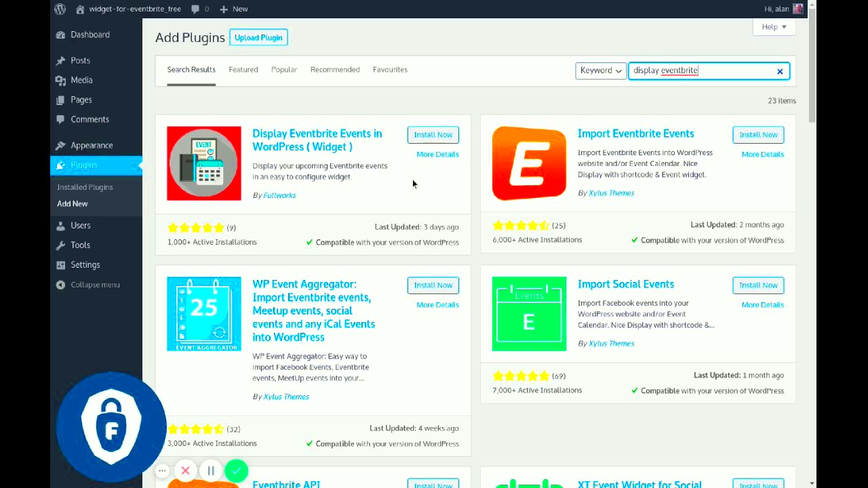Viewport: 868px width, 488px height.
Task: Click "23 items" results count
Action: pos(782,100)
